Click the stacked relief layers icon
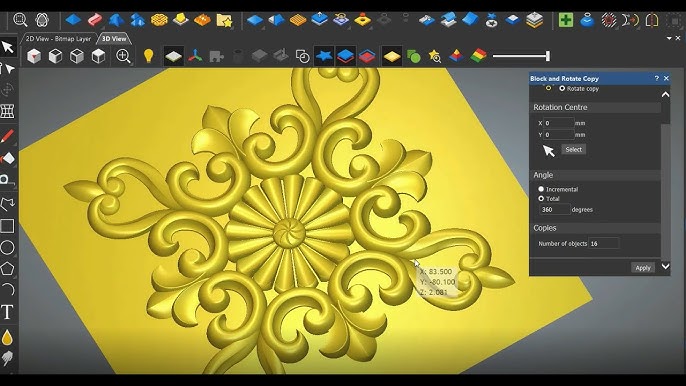The width and height of the screenshot is (686, 386). pos(534,20)
